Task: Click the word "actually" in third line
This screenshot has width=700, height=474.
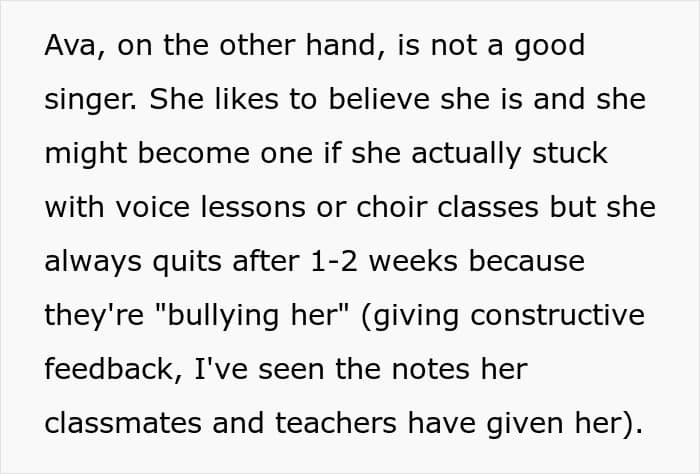Action: click(x=466, y=154)
